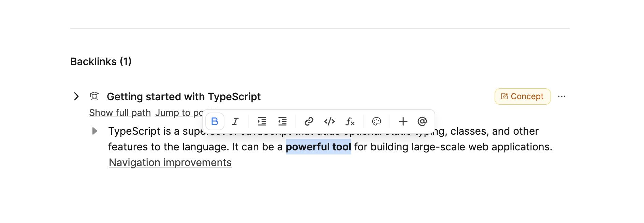
Task: Open the color palette for text
Action: pos(376,121)
